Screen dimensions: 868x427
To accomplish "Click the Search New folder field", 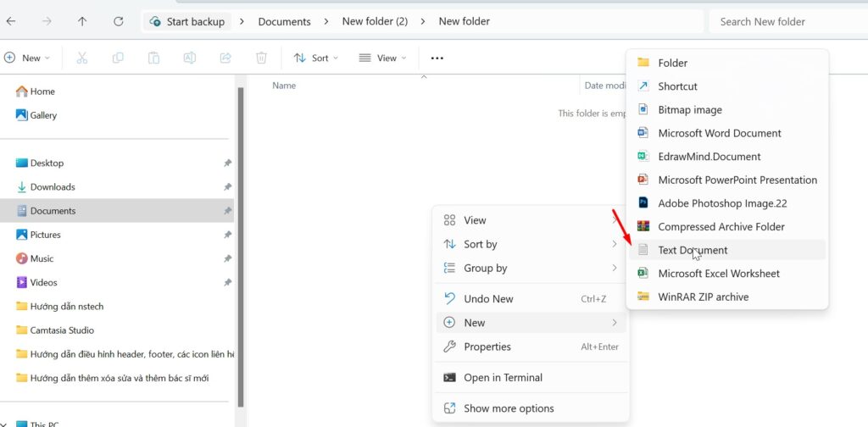I will (788, 21).
